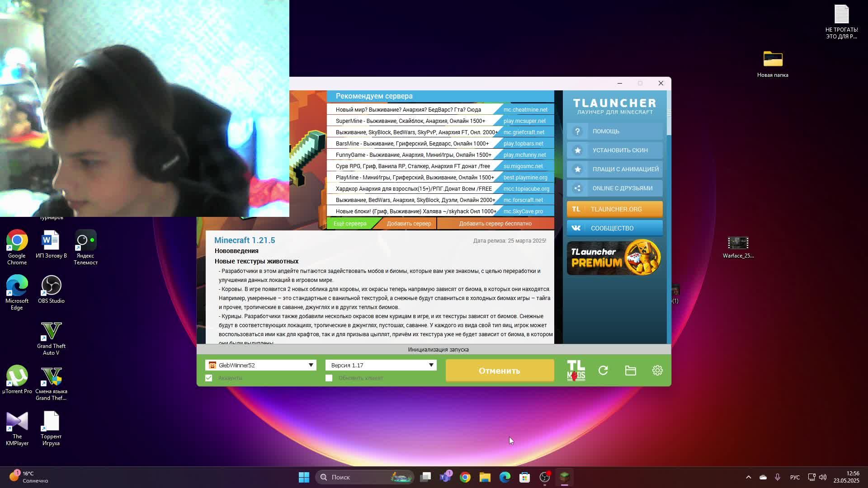Show hidden system tray icons
This screenshot has height=488, width=868.
pos(748,477)
